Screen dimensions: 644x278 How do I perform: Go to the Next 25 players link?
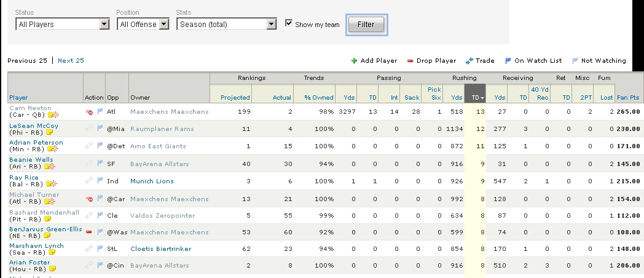click(71, 60)
